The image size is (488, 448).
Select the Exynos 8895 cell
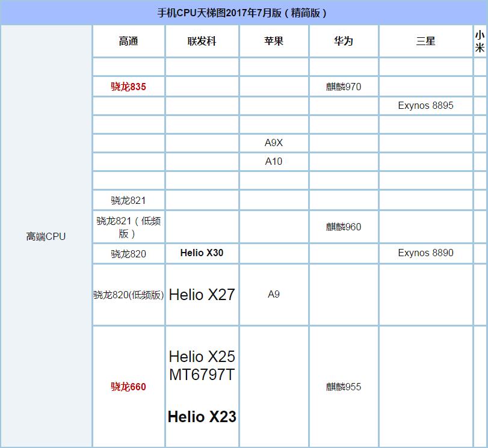coord(426,106)
